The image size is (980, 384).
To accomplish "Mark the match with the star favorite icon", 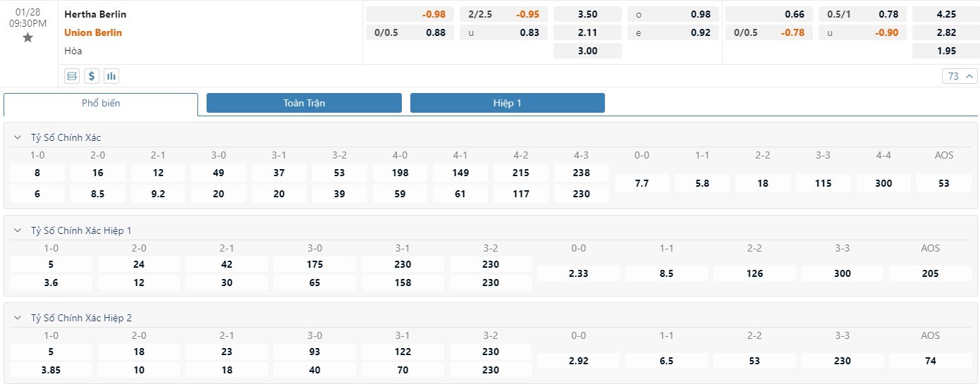I will pyautogui.click(x=27, y=38).
